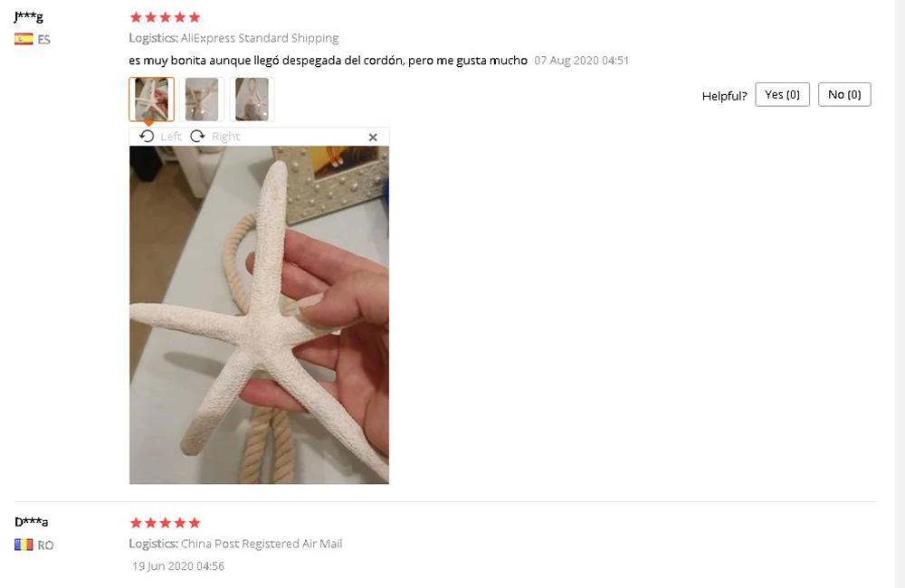905x588 pixels.
Task: Click the "Left" rotate label
Action: click(171, 137)
